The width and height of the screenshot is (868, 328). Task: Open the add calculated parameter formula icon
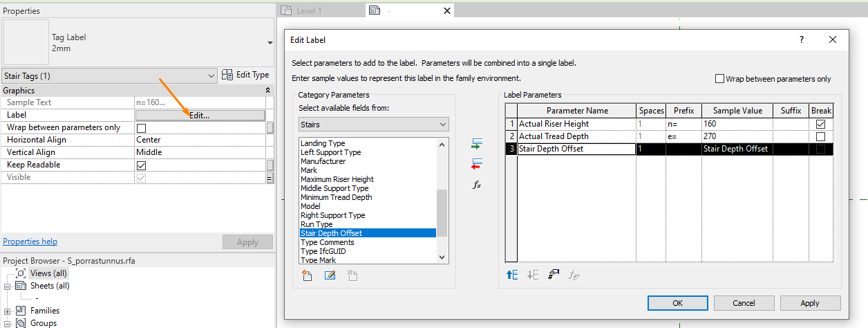(477, 185)
